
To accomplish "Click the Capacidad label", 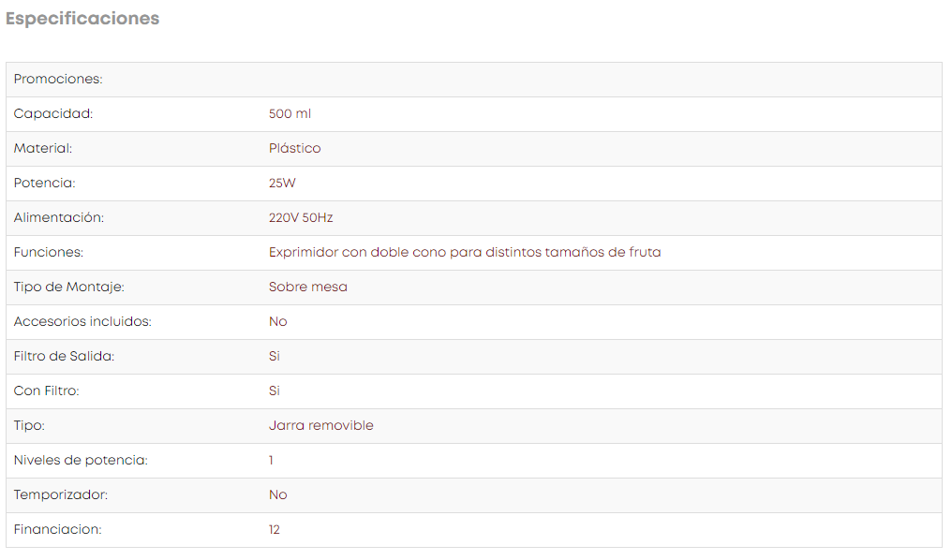I will coord(53,113).
